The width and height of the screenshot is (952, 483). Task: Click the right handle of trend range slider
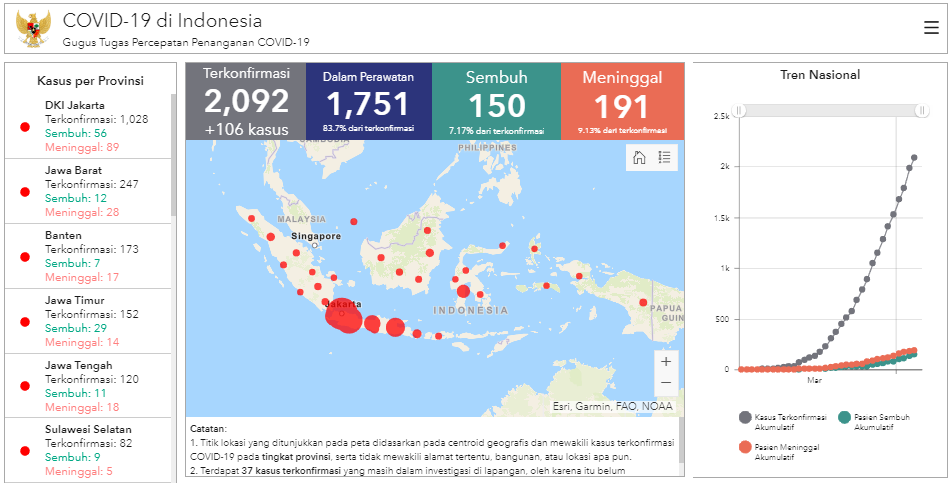(x=922, y=110)
